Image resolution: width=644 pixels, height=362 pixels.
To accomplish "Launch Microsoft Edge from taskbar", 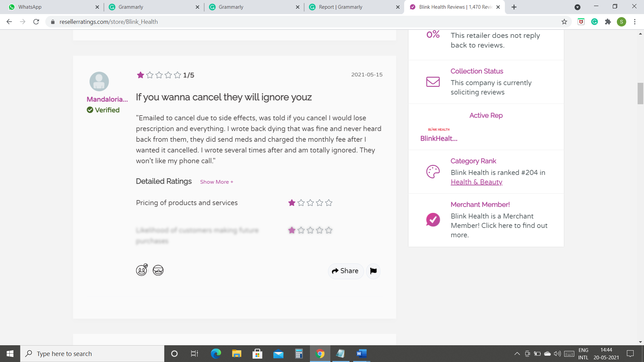I will (x=216, y=354).
